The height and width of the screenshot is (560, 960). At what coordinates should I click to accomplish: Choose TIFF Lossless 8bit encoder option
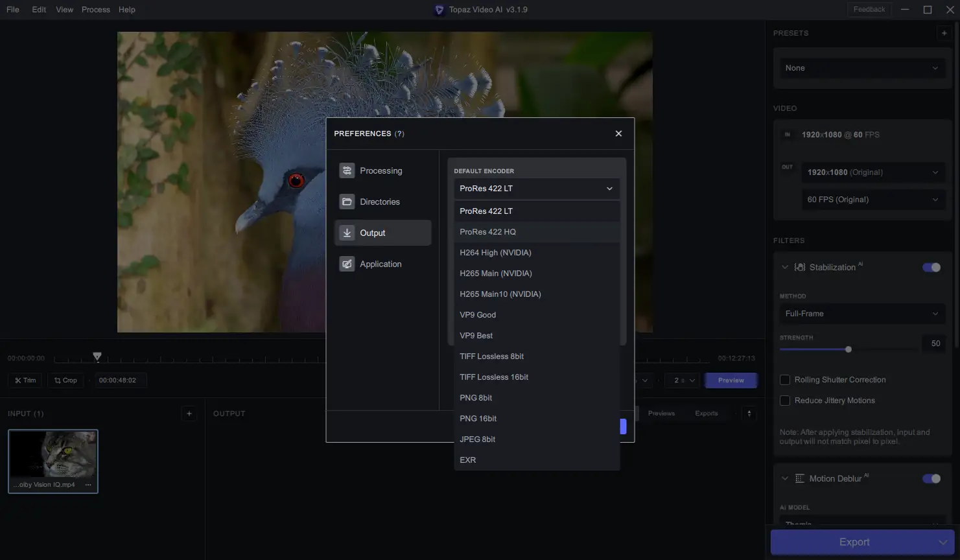tap(537, 356)
